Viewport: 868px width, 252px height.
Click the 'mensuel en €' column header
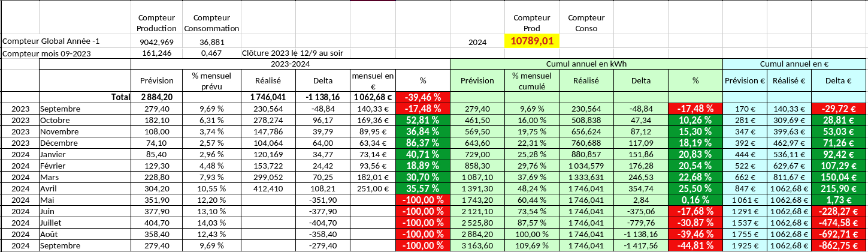[x=373, y=80]
